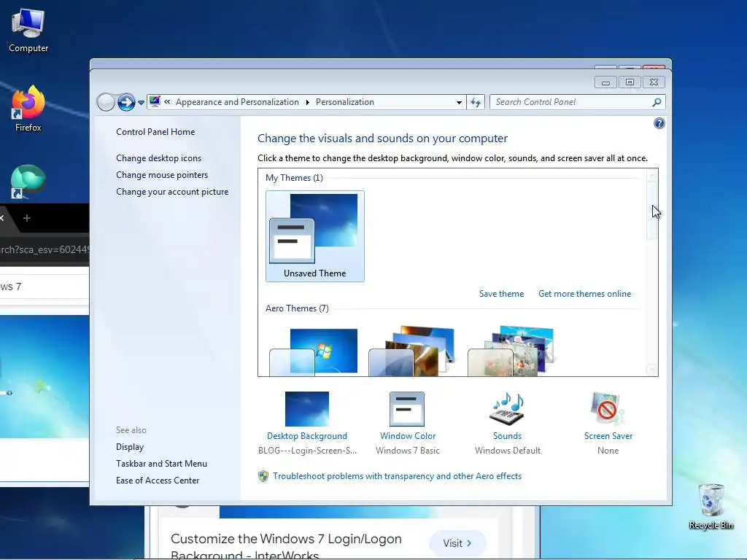Click the browser search box showing 'ws 7'
747x560 pixels.
[44, 287]
